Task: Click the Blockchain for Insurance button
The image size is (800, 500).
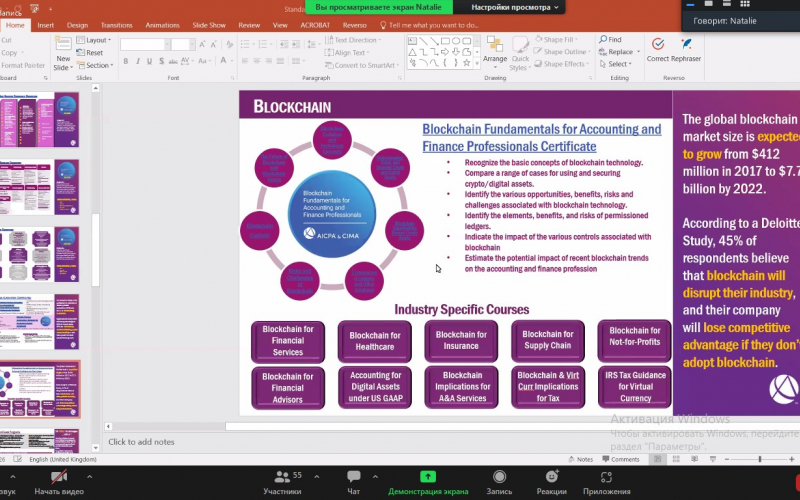Action: tap(461, 340)
